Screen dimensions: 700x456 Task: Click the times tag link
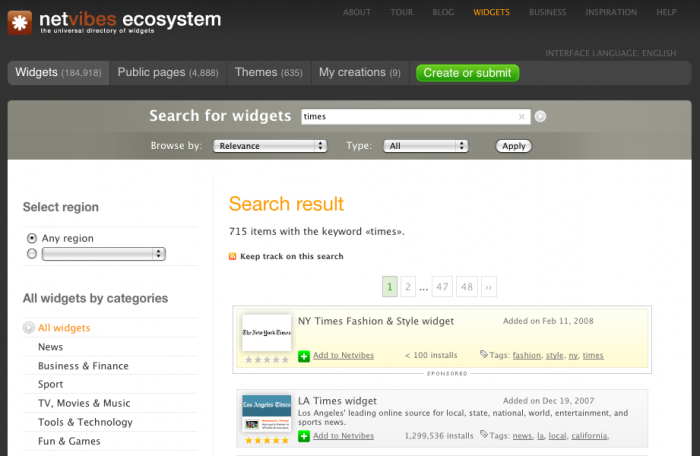593,356
